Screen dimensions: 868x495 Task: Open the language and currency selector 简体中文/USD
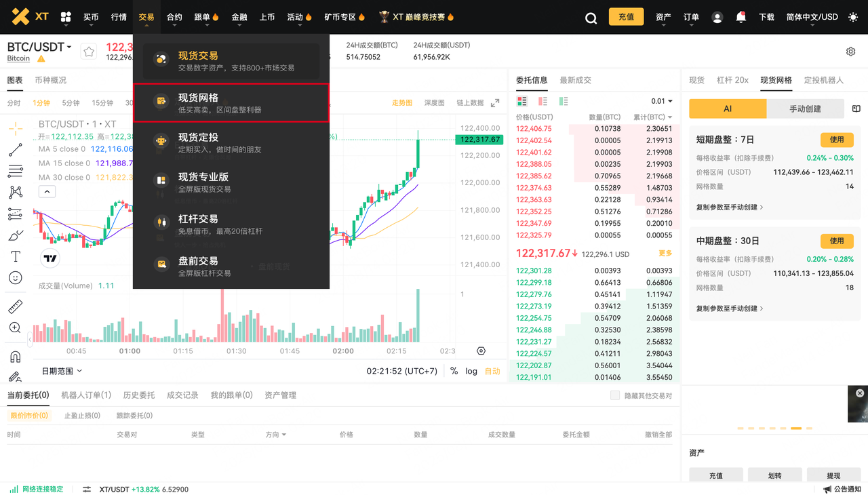pyautogui.click(x=812, y=17)
